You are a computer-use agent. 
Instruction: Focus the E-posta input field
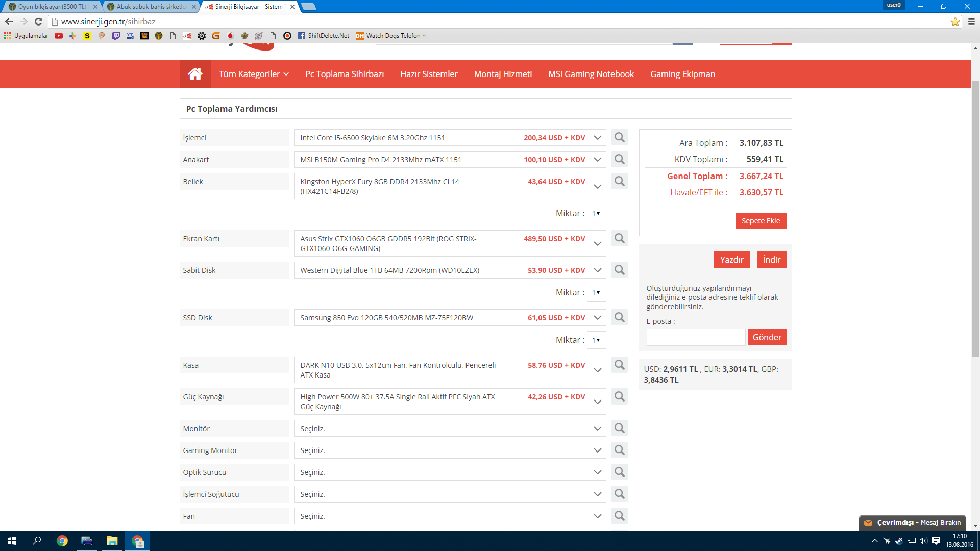[x=696, y=337]
